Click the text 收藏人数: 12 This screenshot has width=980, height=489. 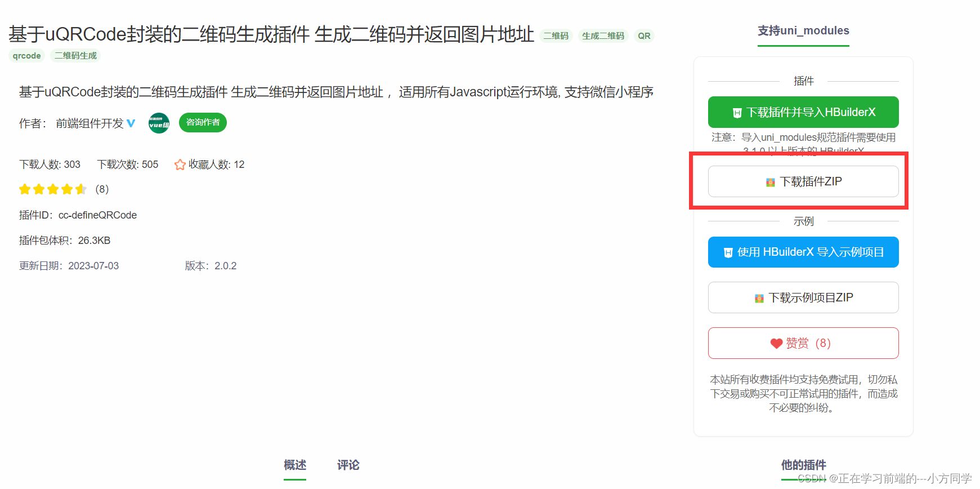pyautogui.click(x=217, y=165)
